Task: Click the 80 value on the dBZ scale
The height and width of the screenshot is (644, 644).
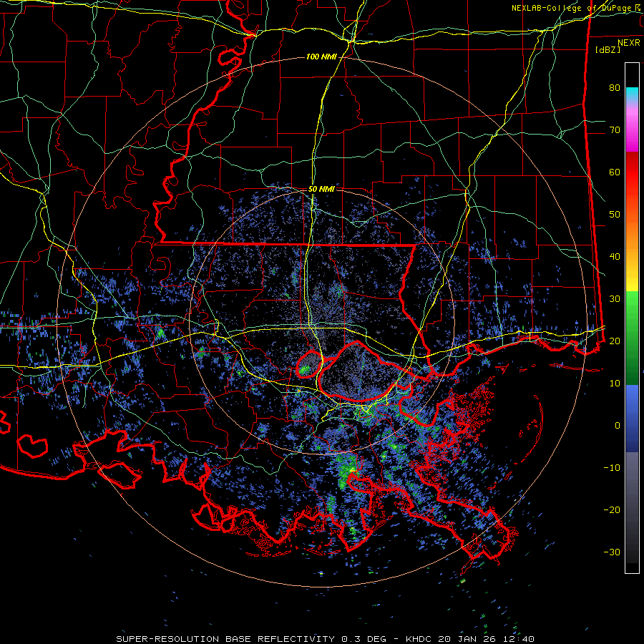Action: pyautogui.click(x=615, y=88)
